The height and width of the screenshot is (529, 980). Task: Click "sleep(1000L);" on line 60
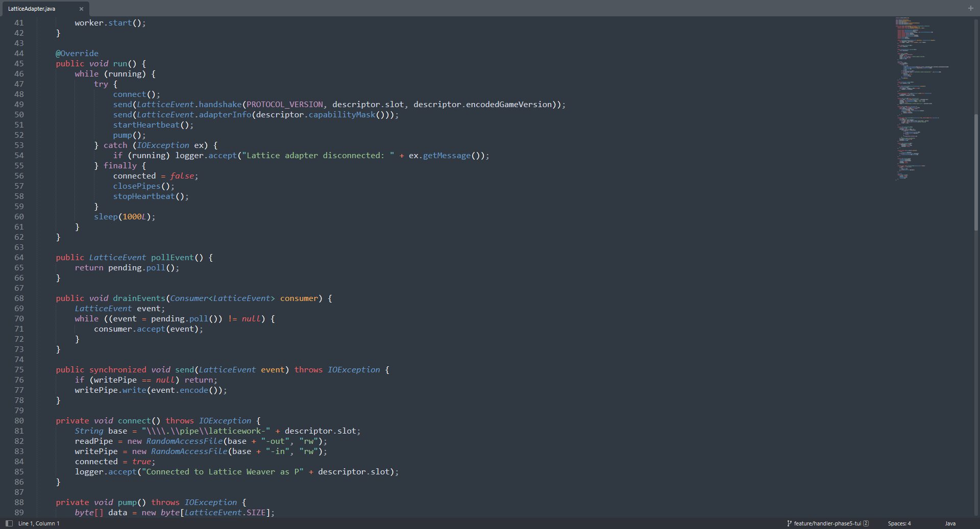click(125, 217)
